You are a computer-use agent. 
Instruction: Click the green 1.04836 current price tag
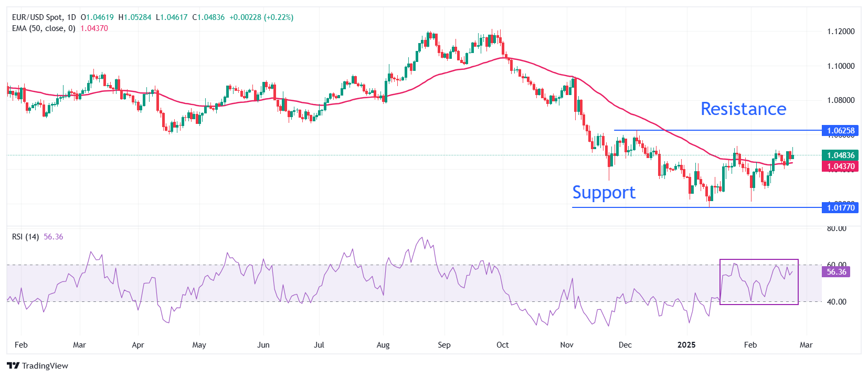click(840, 155)
